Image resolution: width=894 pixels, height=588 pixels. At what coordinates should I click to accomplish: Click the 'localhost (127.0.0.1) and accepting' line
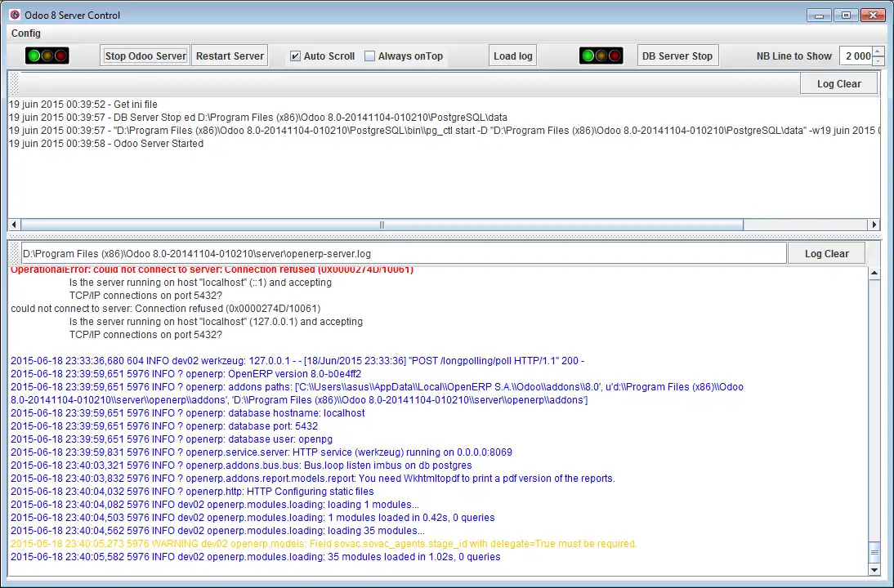coord(216,321)
